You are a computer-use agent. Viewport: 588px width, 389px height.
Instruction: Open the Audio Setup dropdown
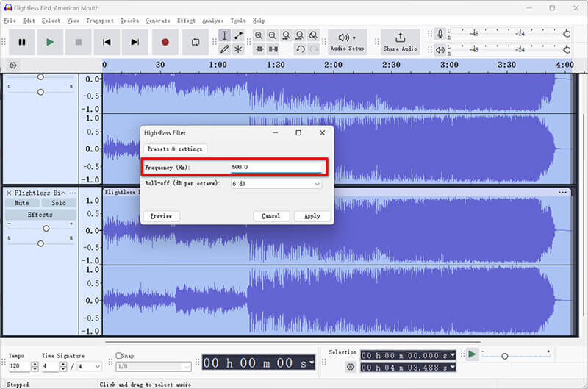[347, 42]
